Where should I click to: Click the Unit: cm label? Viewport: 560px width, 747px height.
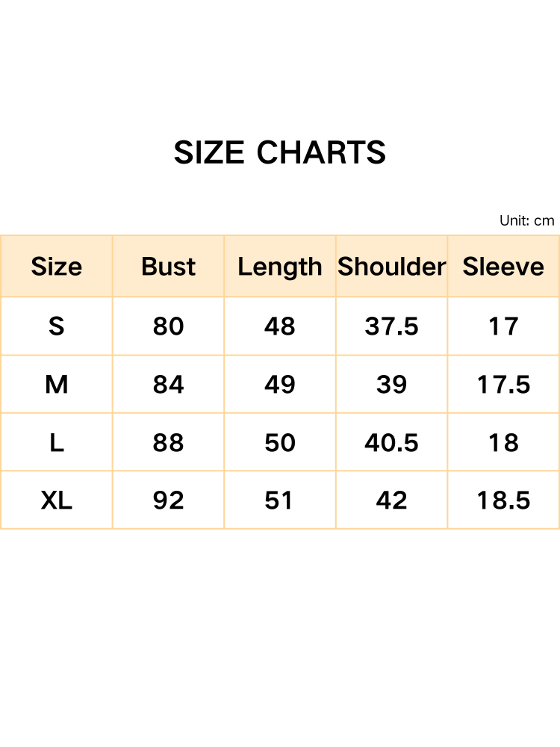(x=526, y=220)
